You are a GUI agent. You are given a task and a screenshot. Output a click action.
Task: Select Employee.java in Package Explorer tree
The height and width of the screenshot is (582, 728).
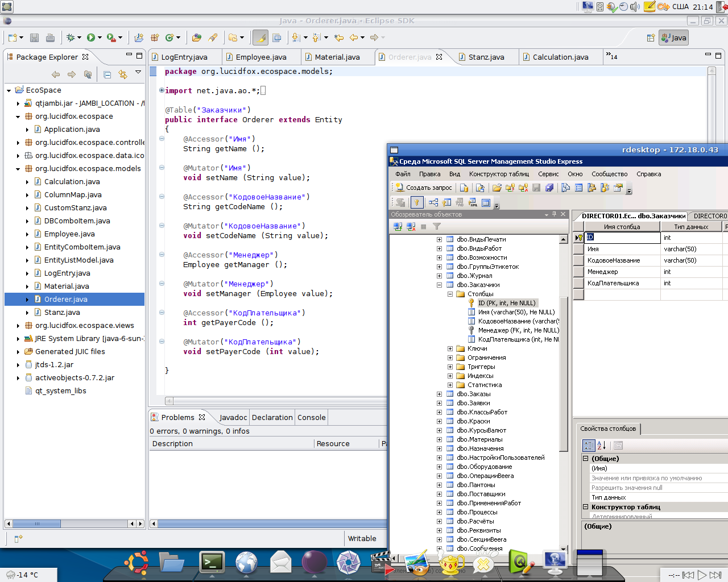[x=69, y=234]
